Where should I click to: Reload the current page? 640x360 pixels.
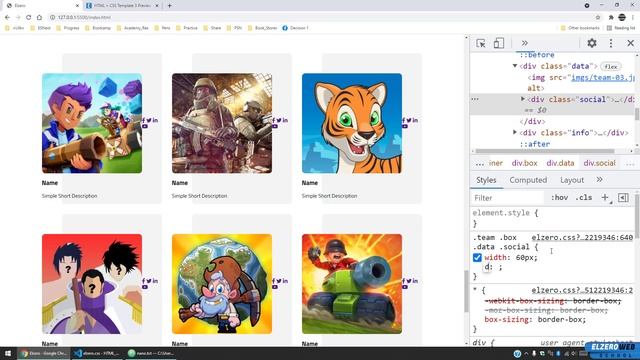29,17
